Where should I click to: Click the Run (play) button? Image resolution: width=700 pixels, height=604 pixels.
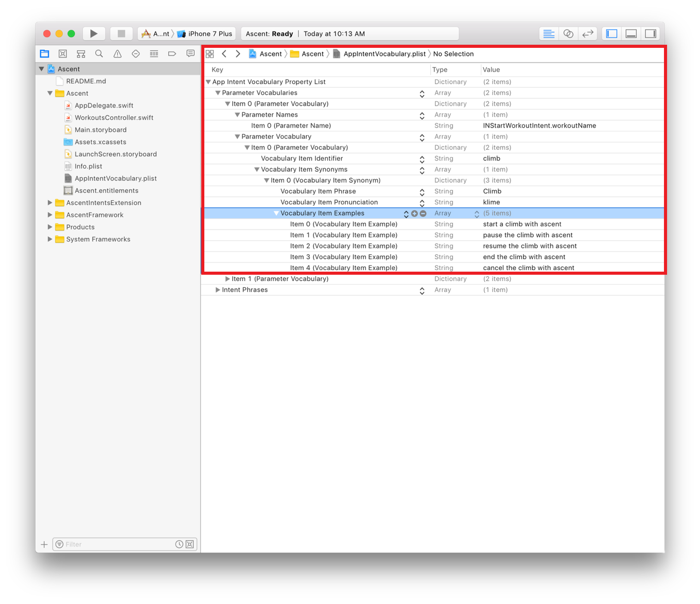[94, 33]
